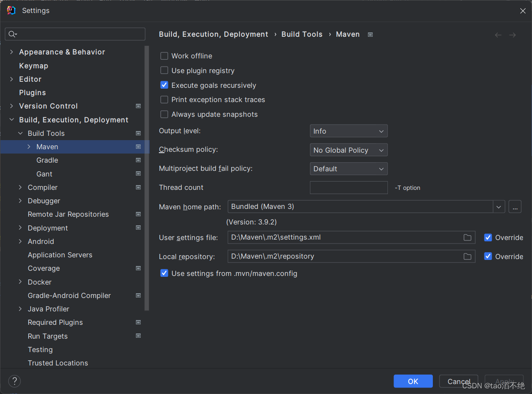Expand the Editor section
Screen dimensions: 532x394
pyautogui.click(x=12, y=79)
